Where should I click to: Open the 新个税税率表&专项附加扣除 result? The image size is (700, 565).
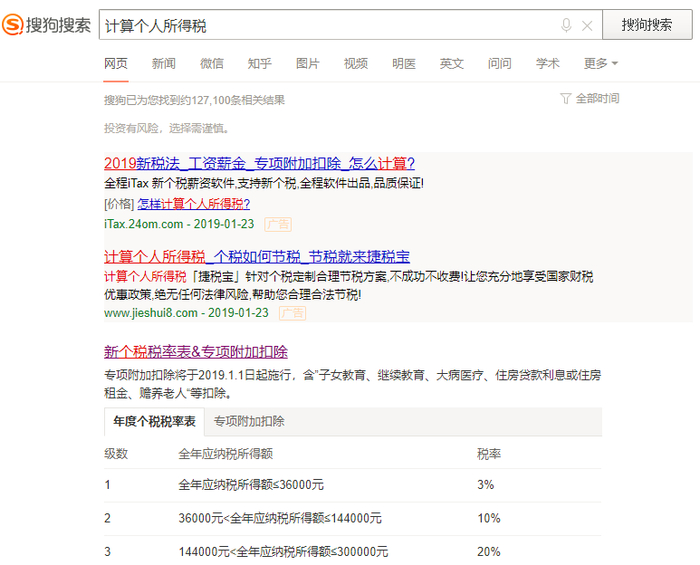[x=196, y=352]
